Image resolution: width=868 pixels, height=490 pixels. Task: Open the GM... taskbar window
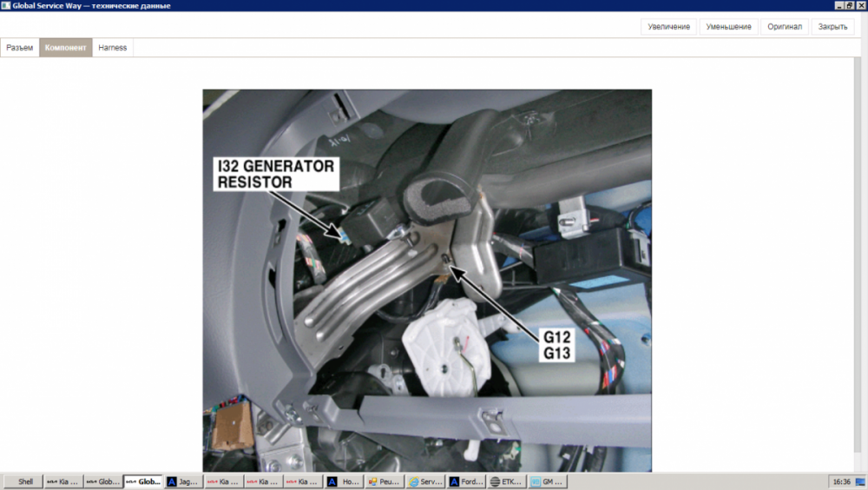coord(546,481)
